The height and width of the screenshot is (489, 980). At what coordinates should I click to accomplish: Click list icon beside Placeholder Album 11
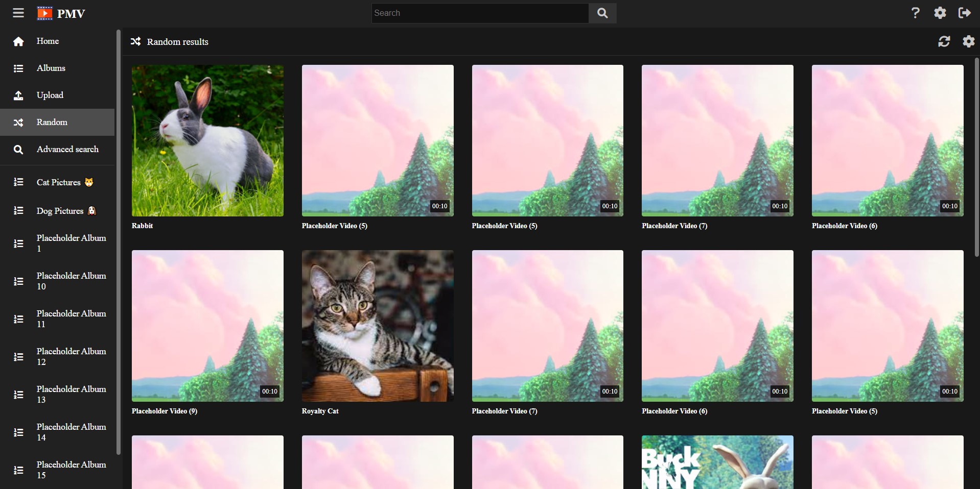(x=18, y=319)
